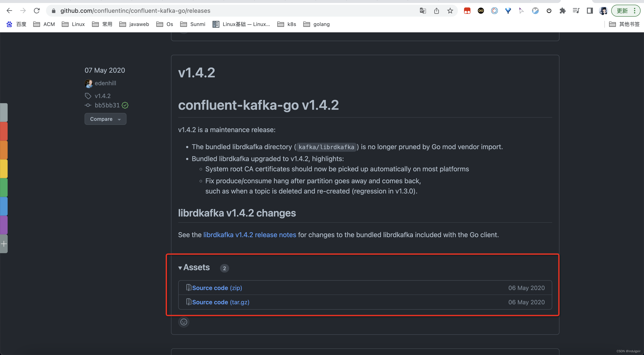Open edenhill's profile avatar
Screen dimensions: 644x355
tap(89, 83)
